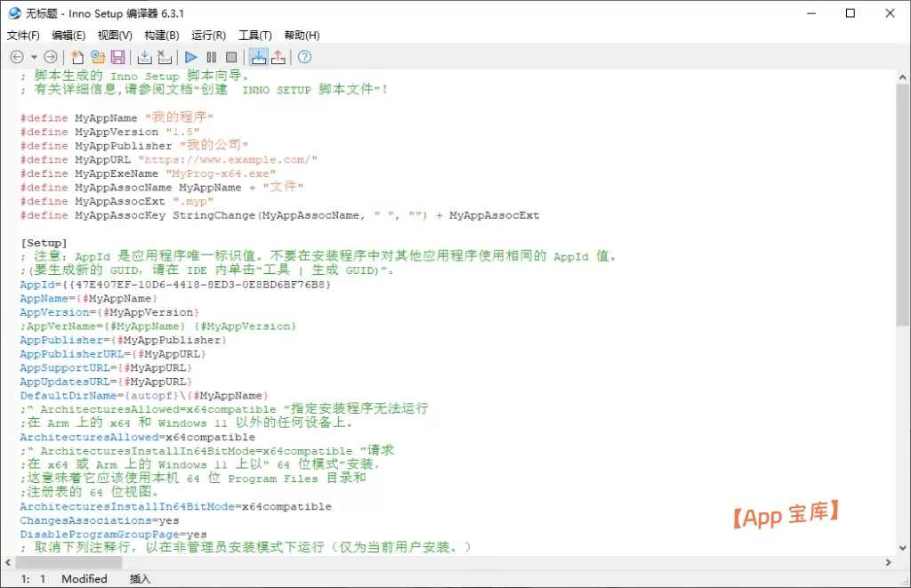Click the vertical scrollbar thumb
Image resolution: width=911 pixels, height=588 pixels.
[x=903, y=205]
